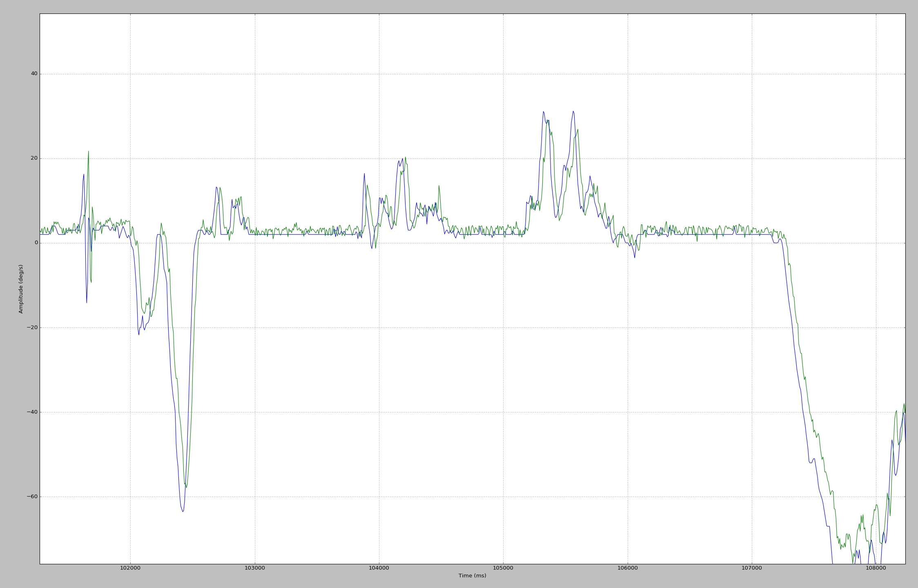Click the "Time (ms)" x-axis label
Image resolution: width=918 pixels, height=588 pixels.
pos(472,576)
